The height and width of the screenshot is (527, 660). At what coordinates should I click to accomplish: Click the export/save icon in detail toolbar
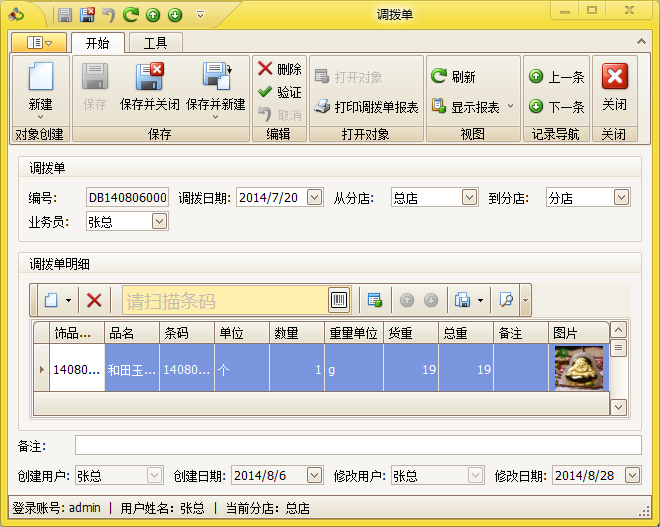(x=462, y=300)
